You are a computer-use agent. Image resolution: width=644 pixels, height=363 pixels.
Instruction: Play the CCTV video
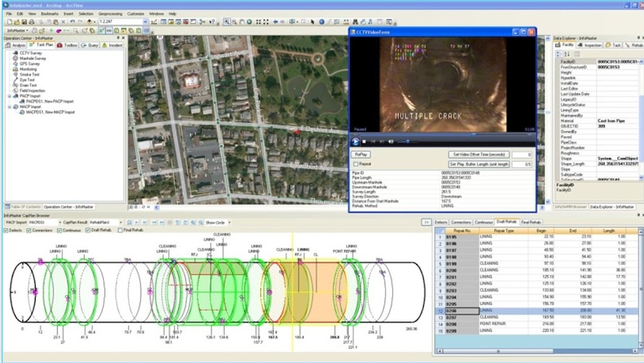coord(355,141)
